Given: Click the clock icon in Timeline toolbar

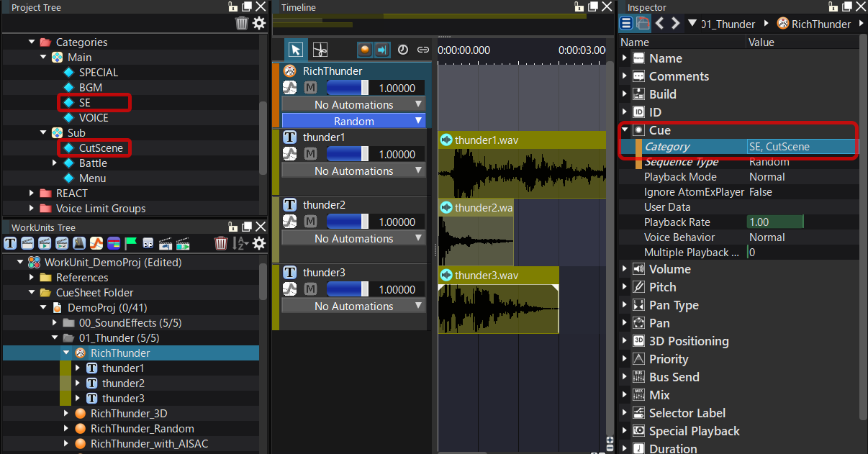Looking at the screenshot, I should click(x=403, y=50).
